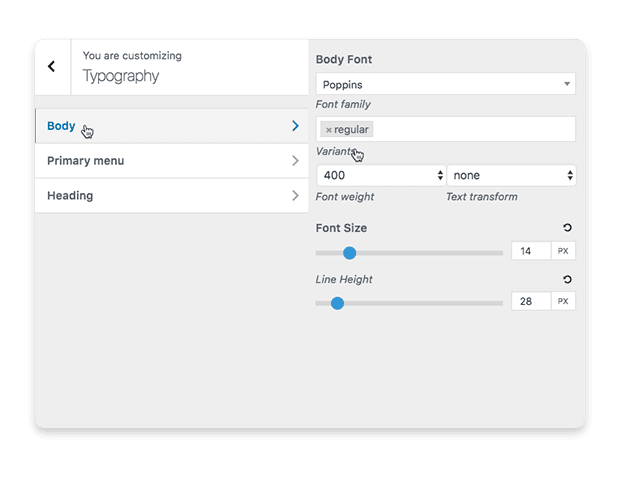Click the chevron beside Heading
Viewport: 620px width, 480px height.
pyautogui.click(x=295, y=195)
